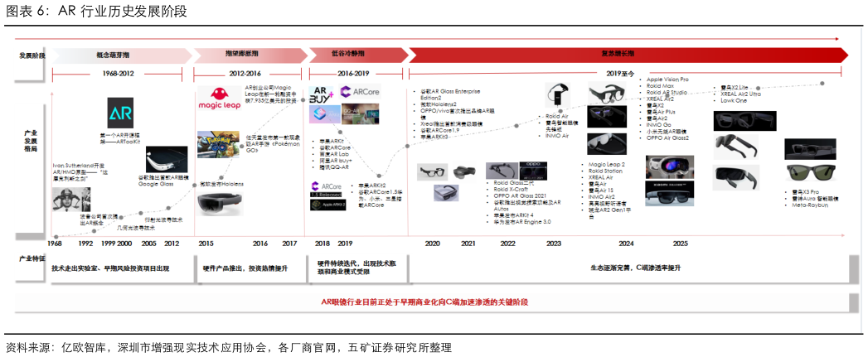
Task: Select the 低谷冷静期 stage arrow
Action: (357, 55)
